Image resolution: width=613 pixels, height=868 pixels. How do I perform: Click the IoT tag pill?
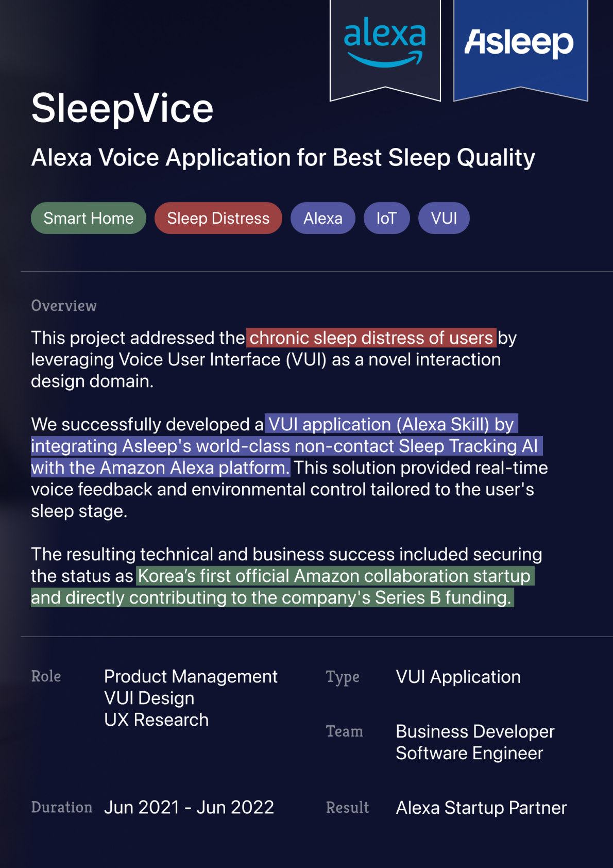click(x=386, y=218)
